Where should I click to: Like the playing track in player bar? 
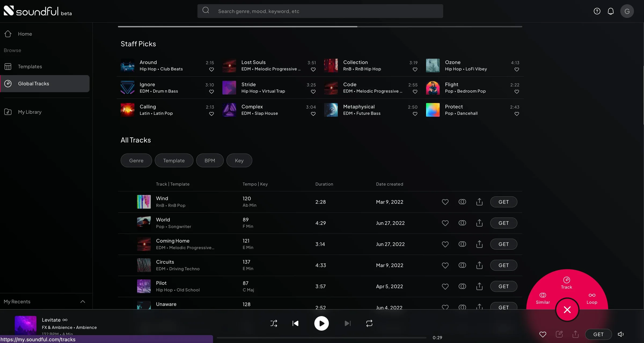(543, 334)
